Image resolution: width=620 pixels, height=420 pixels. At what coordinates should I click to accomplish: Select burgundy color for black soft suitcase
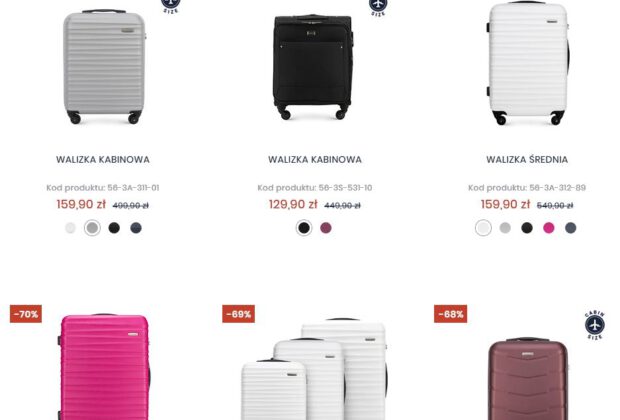325,228
